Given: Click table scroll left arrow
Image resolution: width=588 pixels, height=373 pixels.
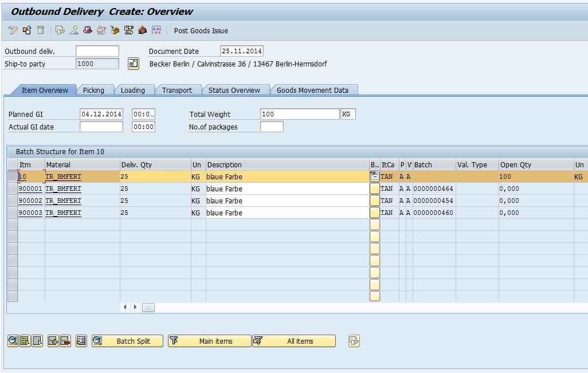Looking at the screenshot, I should 125,307.
